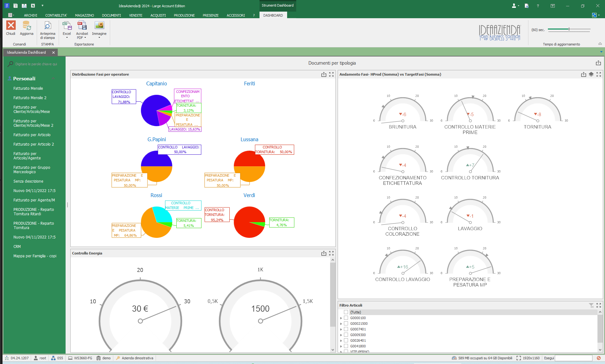Maximize the Distribuzione Fasi per operatore panel

tap(331, 74)
